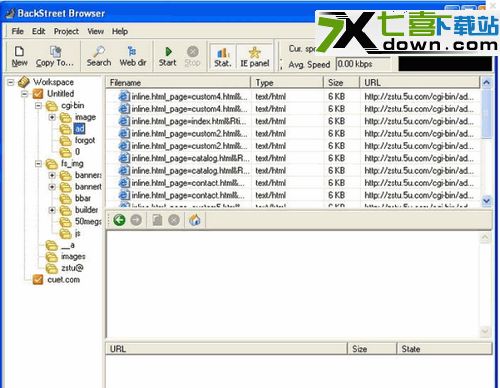Go back with the green arrow
500x388 pixels.
119,220
